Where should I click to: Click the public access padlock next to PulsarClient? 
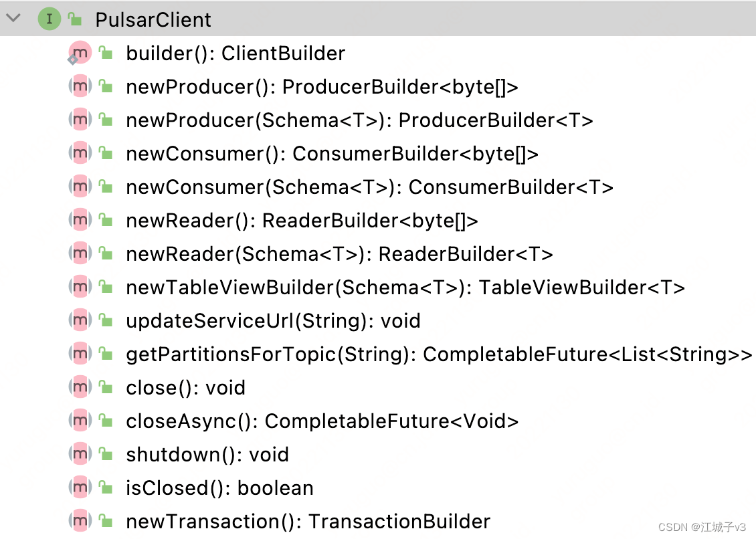[x=74, y=19]
